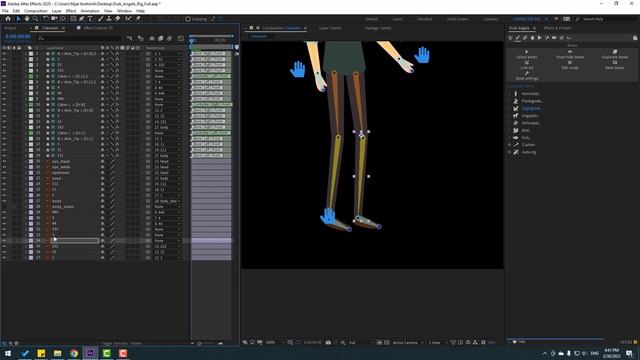This screenshot has width=640, height=360.
Task: Click the Select bones button in Duik
Action: (527, 55)
